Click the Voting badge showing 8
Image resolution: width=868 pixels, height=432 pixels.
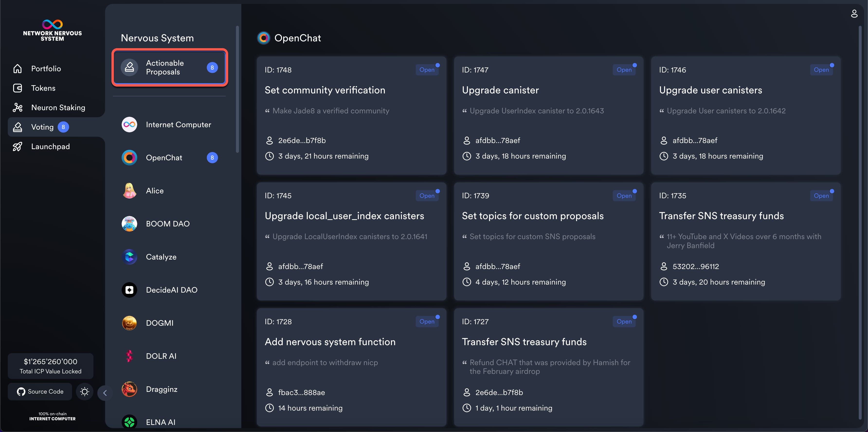63,127
